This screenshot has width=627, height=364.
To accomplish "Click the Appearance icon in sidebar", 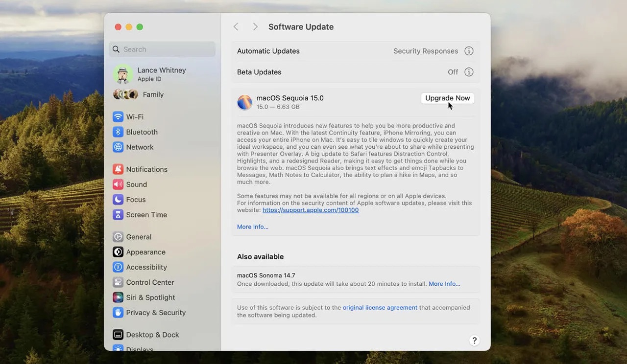I will click(118, 252).
